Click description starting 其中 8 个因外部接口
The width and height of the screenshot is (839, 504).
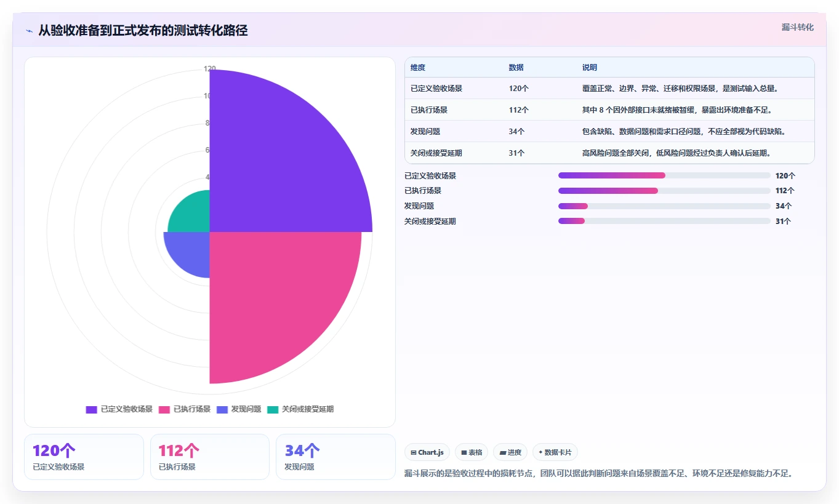point(677,110)
